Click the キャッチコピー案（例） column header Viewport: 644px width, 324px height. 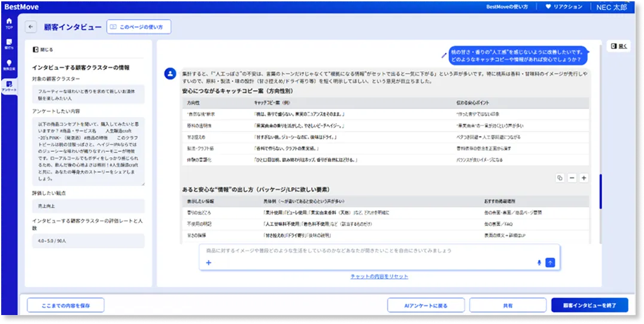click(x=272, y=103)
